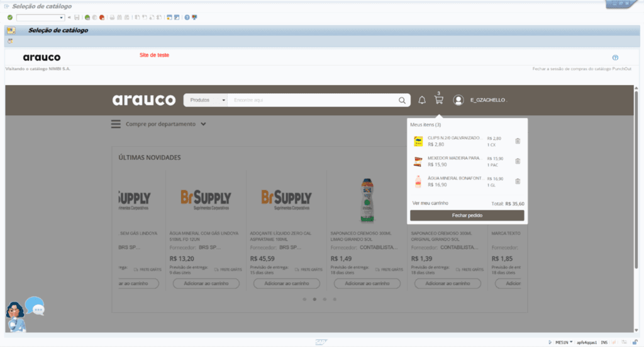
Task: Add SAPONACEO CREMOSO ORIGINAL to cart
Action: coord(448,283)
